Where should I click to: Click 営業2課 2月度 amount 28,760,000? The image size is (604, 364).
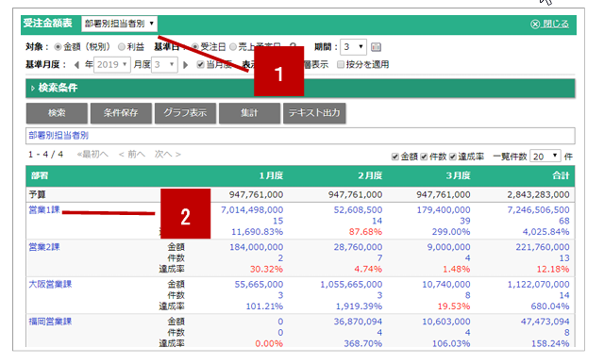[x=358, y=247]
